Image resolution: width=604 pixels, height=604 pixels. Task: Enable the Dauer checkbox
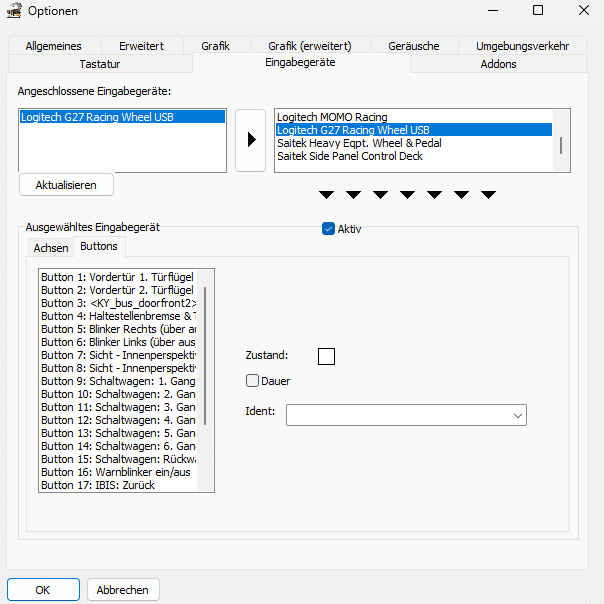point(252,381)
